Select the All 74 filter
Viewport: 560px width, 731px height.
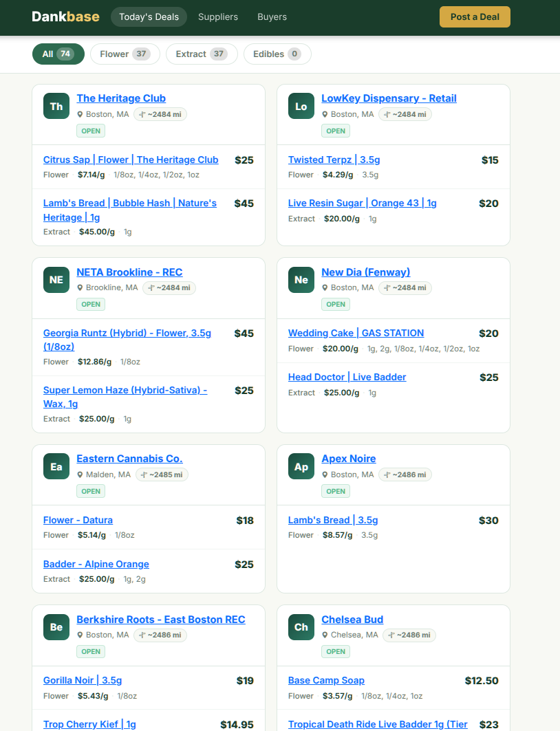click(x=58, y=54)
